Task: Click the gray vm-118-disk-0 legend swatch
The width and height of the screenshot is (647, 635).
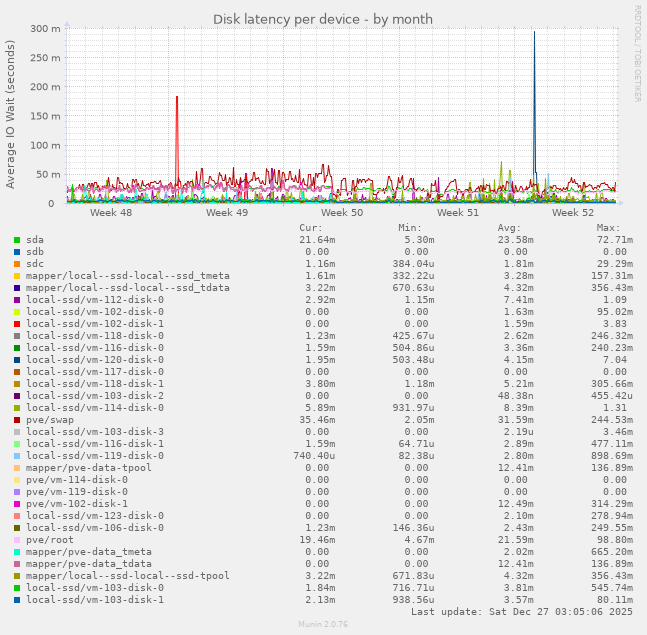Action: (17, 336)
